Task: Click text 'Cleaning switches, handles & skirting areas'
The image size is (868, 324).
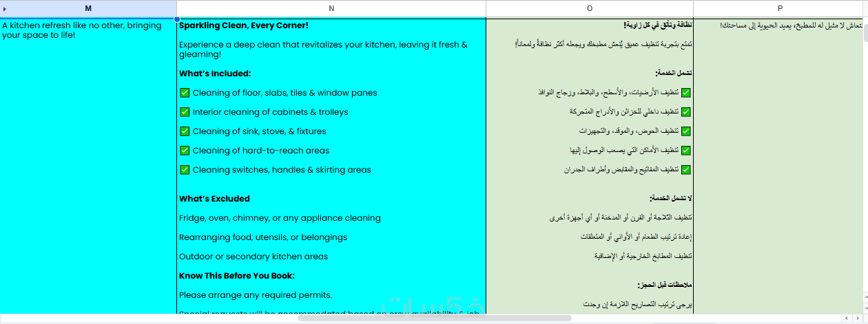Action: tap(282, 170)
